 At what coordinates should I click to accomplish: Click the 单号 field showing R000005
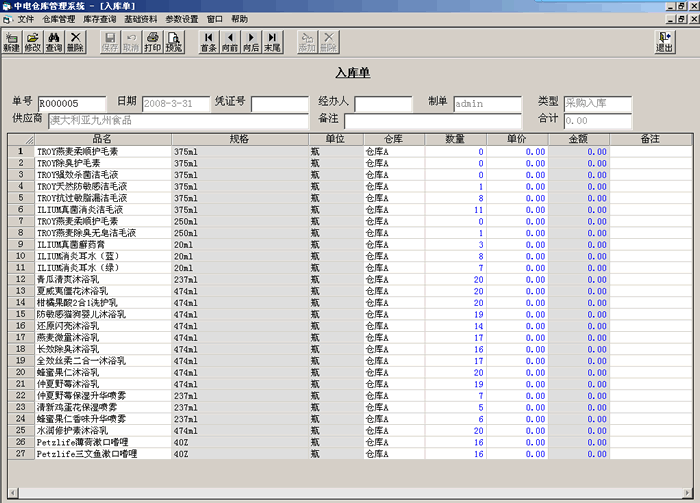(x=72, y=104)
